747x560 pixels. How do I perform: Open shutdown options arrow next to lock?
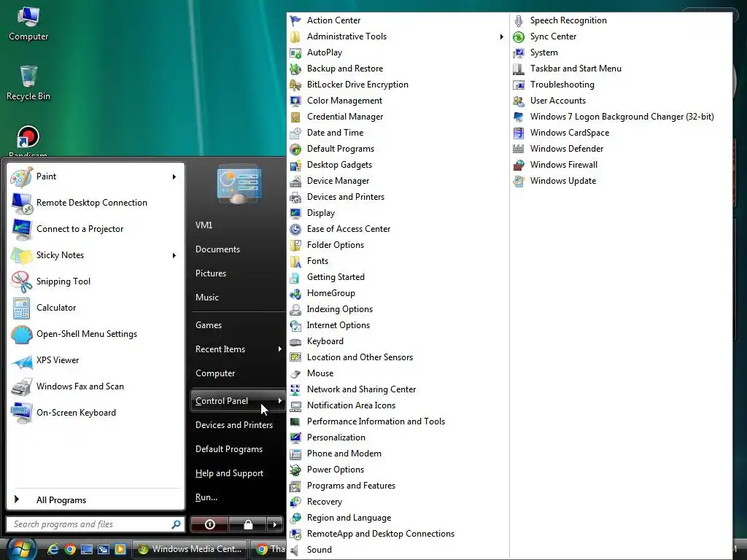click(274, 524)
